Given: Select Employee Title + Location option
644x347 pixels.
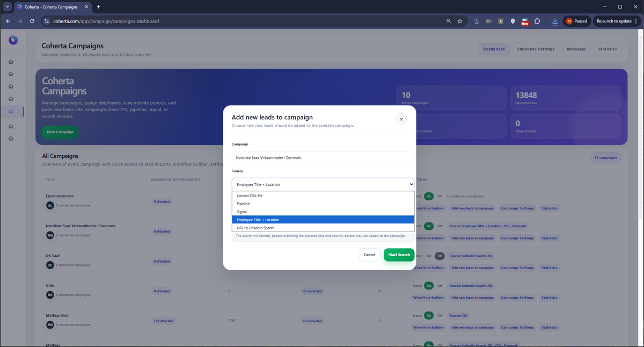Looking at the screenshot, I should pyautogui.click(x=323, y=220).
